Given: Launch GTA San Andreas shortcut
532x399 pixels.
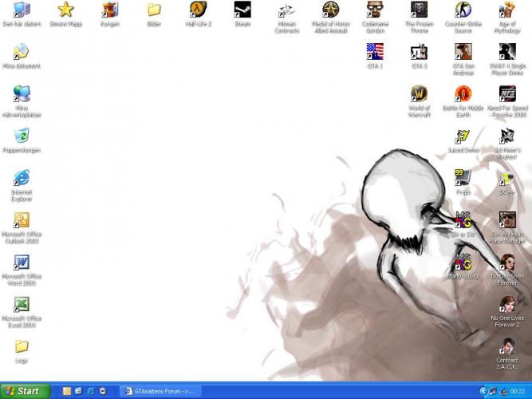Looking at the screenshot, I should click(463, 52).
